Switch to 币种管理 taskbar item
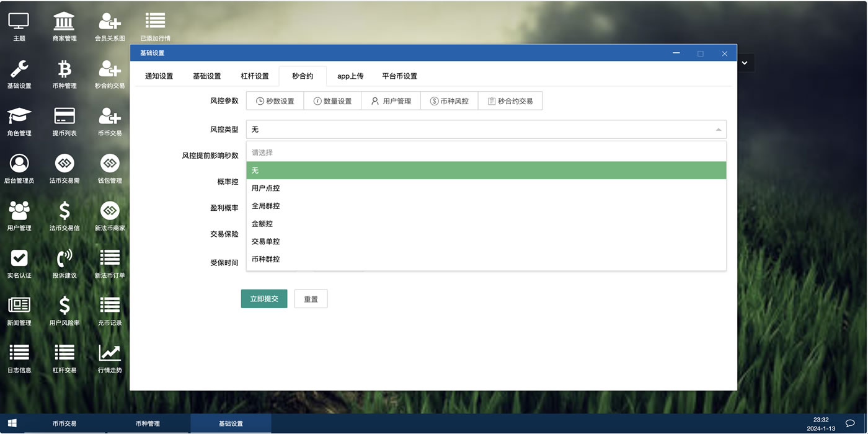 pyautogui.click(x=148, y=423)
